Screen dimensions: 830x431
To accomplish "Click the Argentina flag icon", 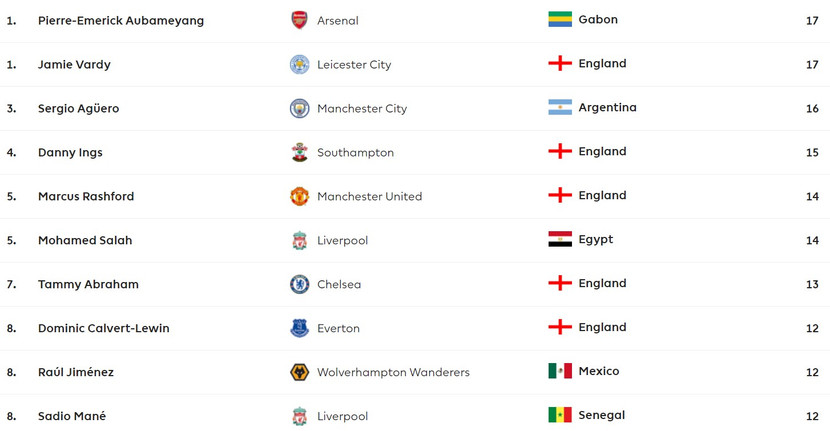I will pyautogui.click(x=560, y=107).
